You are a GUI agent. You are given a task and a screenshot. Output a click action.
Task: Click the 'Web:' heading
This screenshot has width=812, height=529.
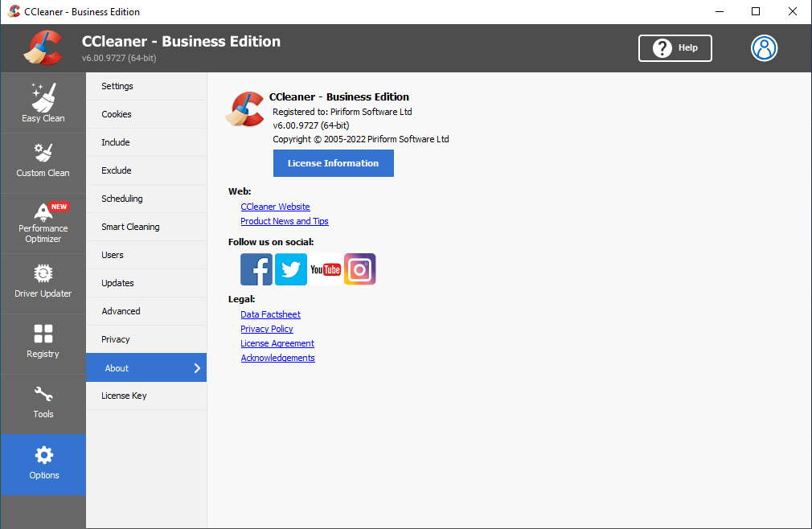tap(240, 191)
